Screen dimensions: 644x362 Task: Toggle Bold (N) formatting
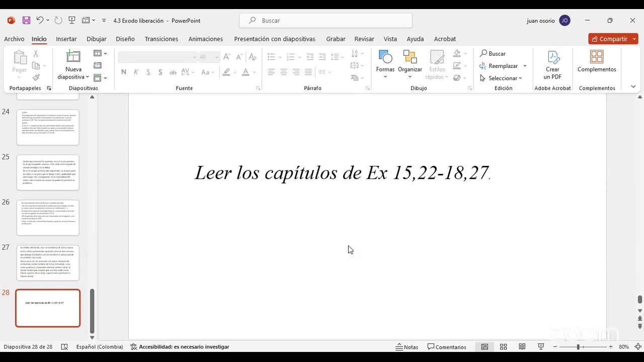point(124,72)
